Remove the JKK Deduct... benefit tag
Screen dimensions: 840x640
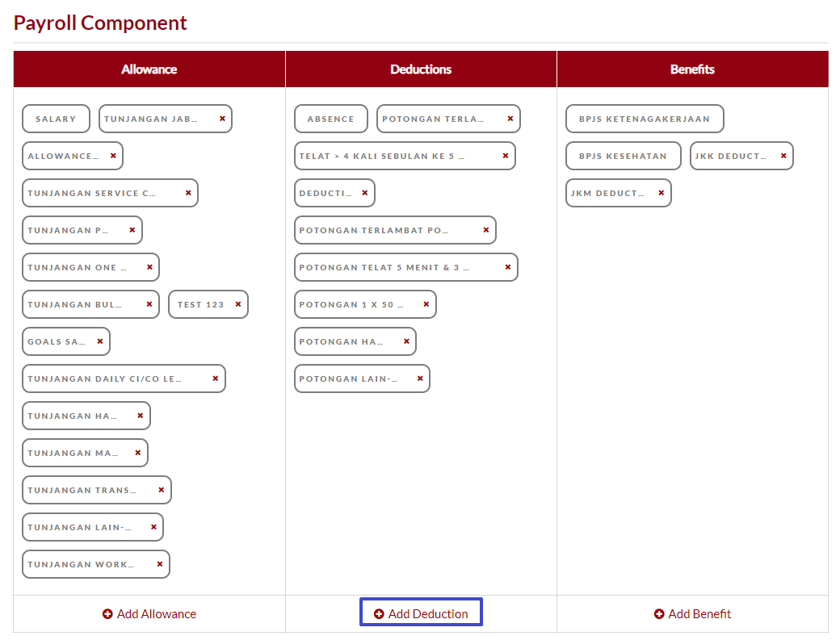point(783,156)
